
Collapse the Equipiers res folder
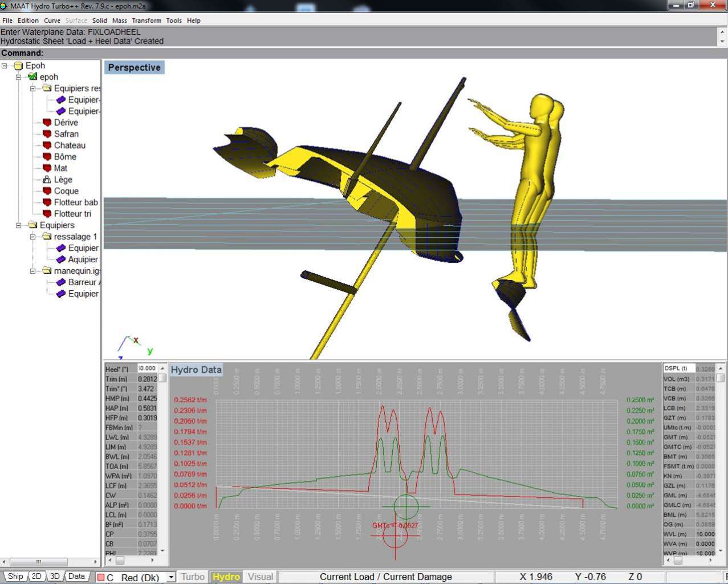click(33, 88)
